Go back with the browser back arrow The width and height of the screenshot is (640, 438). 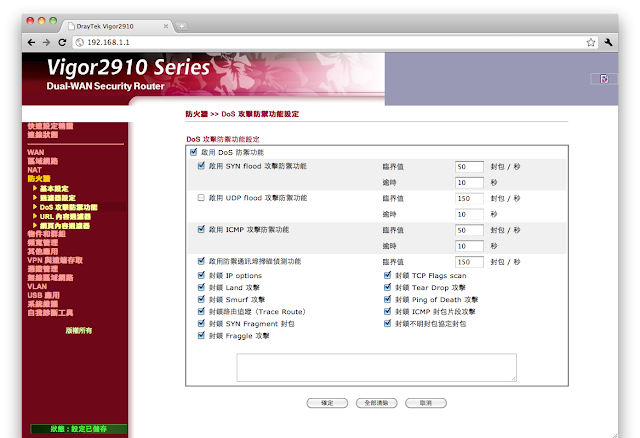point(31,42)
